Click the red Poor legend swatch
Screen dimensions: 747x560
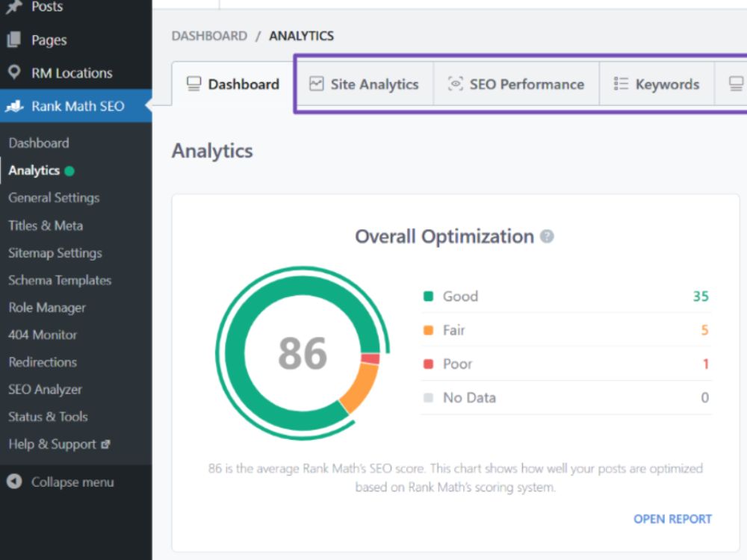point(428,364)
